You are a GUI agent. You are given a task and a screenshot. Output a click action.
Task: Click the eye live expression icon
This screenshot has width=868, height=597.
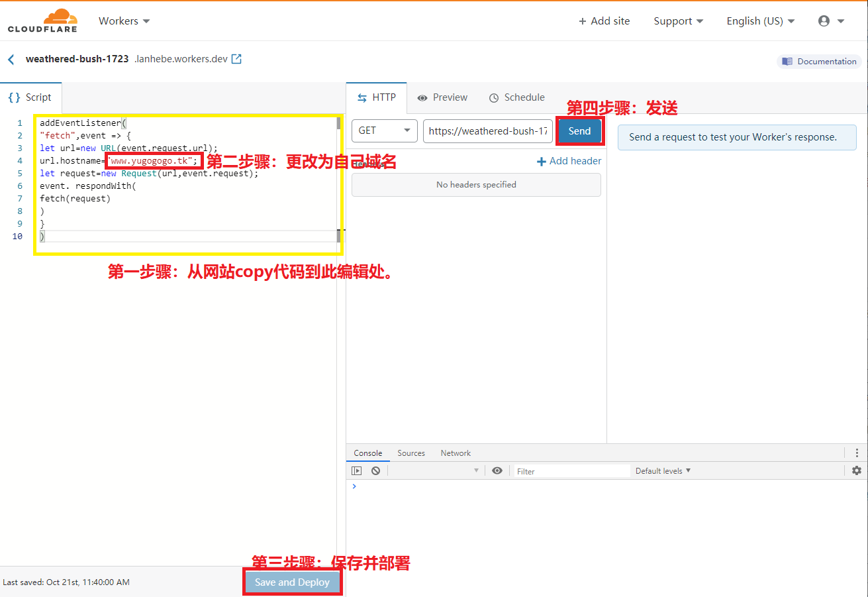click(497, 471)
